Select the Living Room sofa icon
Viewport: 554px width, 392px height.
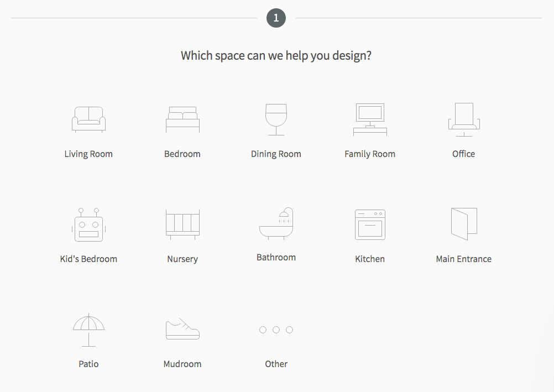pos(88,119)
